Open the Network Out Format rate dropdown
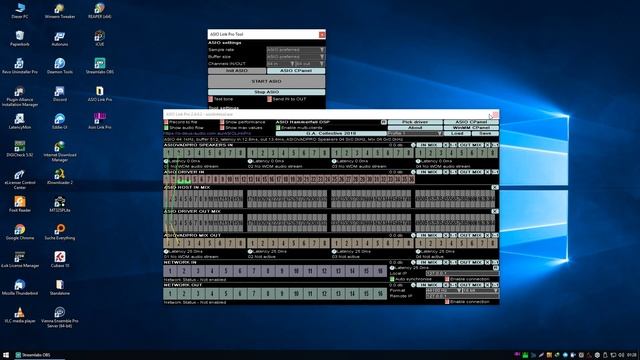 click(x=444, y=290)
